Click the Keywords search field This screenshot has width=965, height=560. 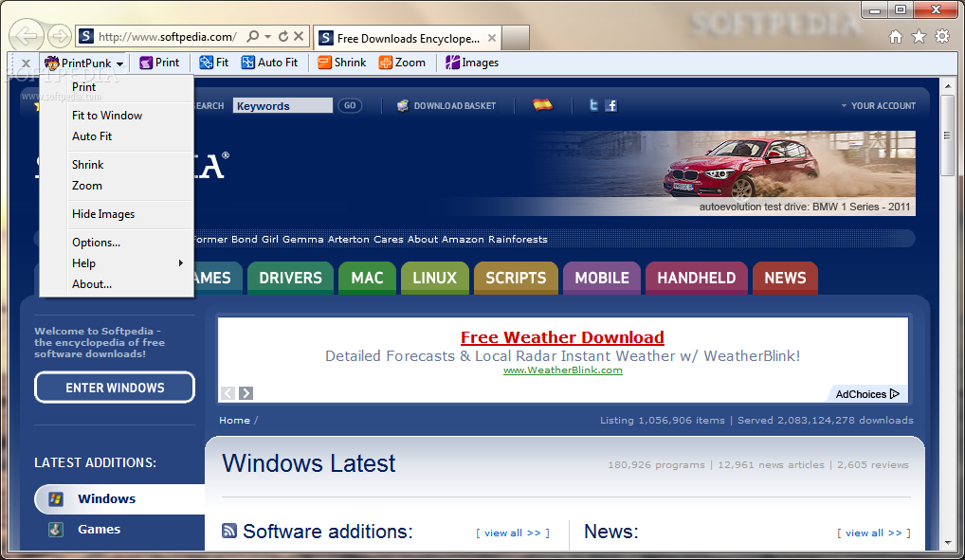[282, 106]
